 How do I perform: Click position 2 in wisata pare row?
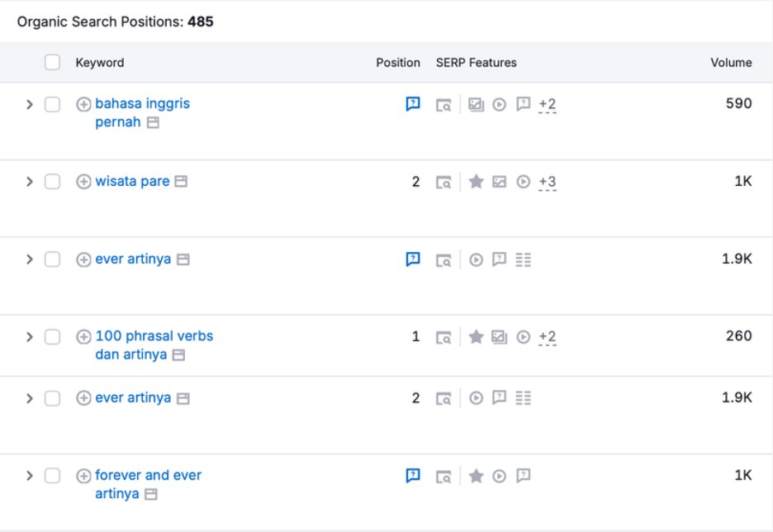(x=415, y=182)
